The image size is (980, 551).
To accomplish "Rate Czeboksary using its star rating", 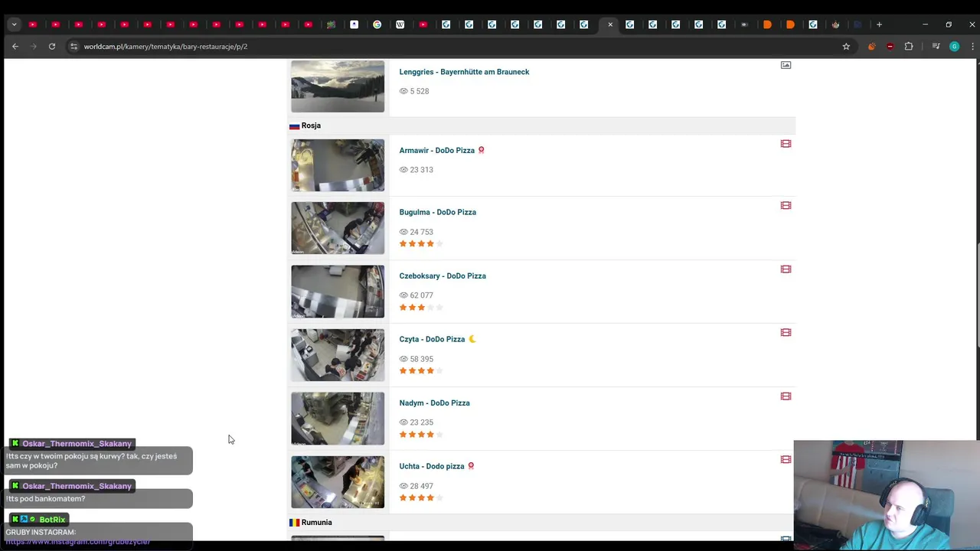I will pyautogui.click(x=421, y=308).
